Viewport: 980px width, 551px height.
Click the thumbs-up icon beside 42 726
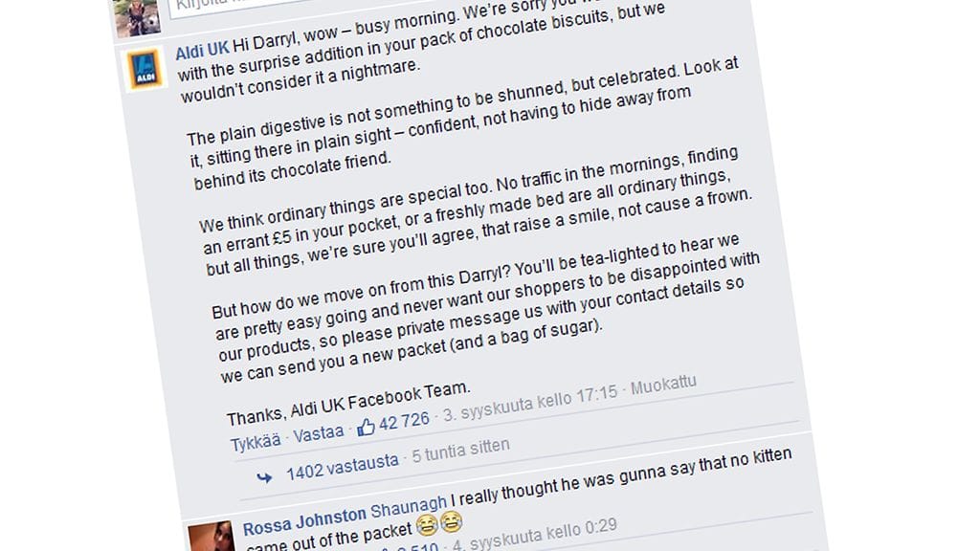pyautogui.click(x=366, y=428)
